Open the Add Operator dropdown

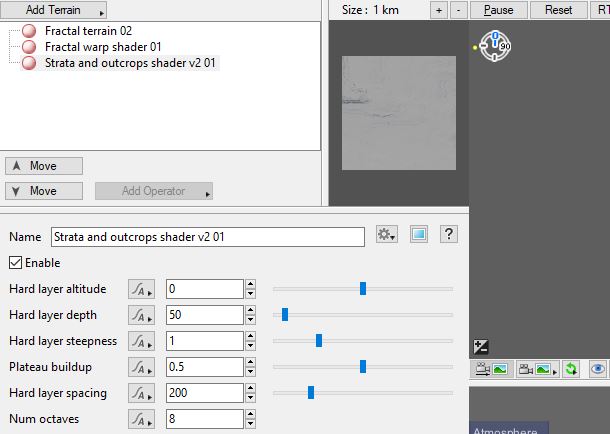(x=154, y=191)
